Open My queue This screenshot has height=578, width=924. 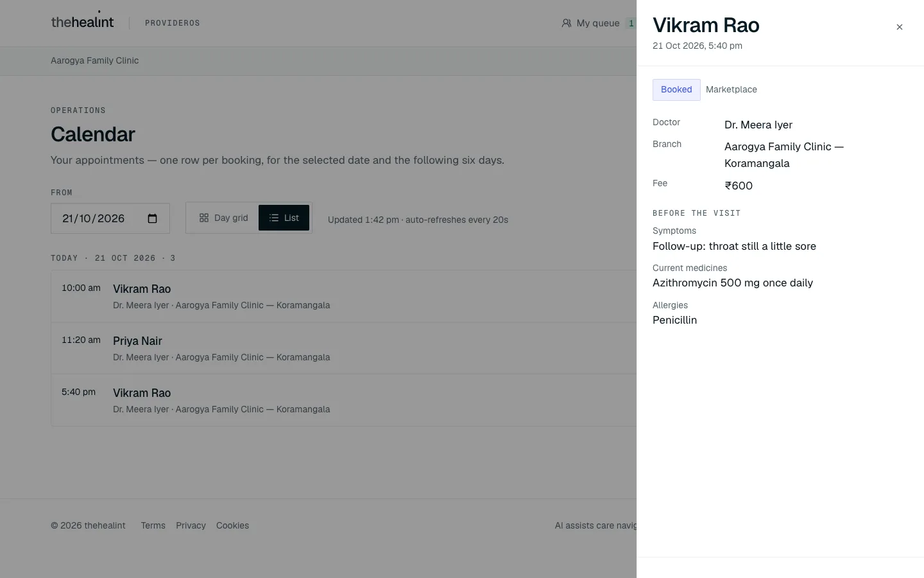pos(598,23)
